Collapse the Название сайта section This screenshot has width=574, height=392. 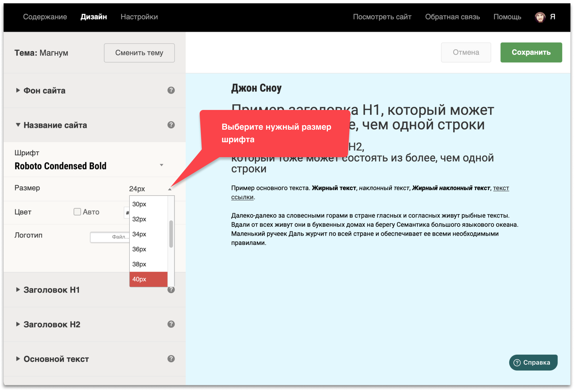coord(55,125)
